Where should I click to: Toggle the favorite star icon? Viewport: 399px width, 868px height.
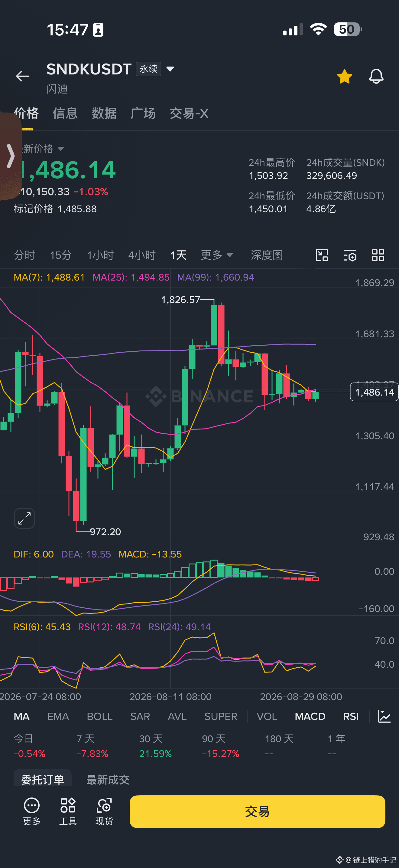coord(345,77)
